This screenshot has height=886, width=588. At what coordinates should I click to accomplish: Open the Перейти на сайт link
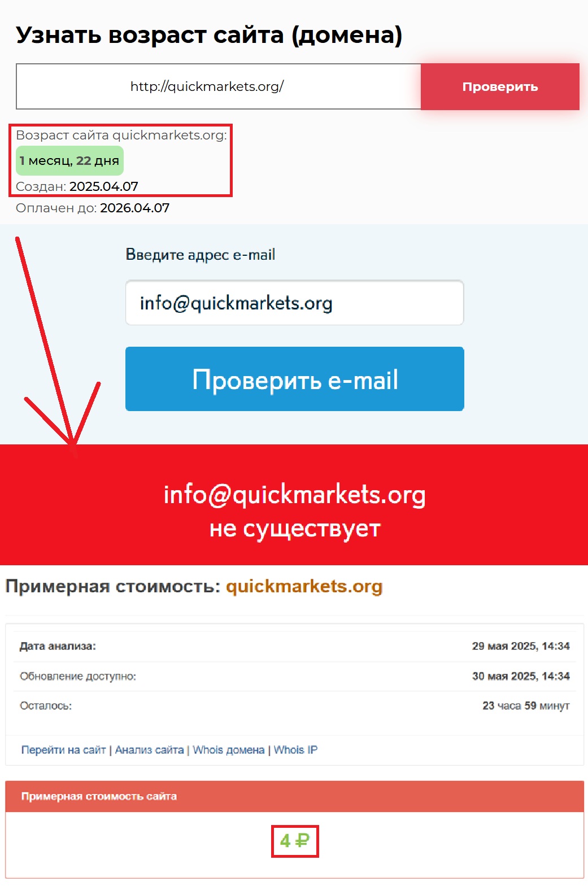tap(63, 750)
